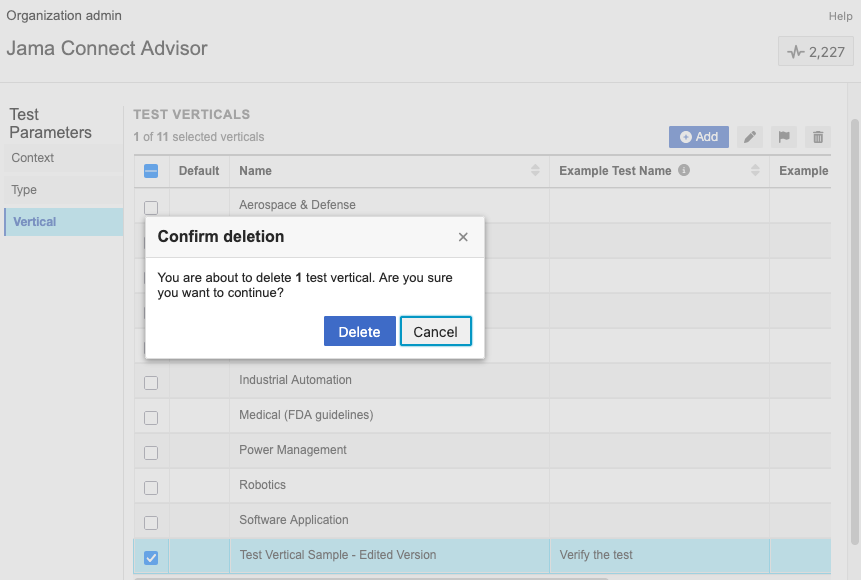
Task: Uncheck Test Vertical Sample - Edited Version checkbox
Action: [x=151, y=557]
